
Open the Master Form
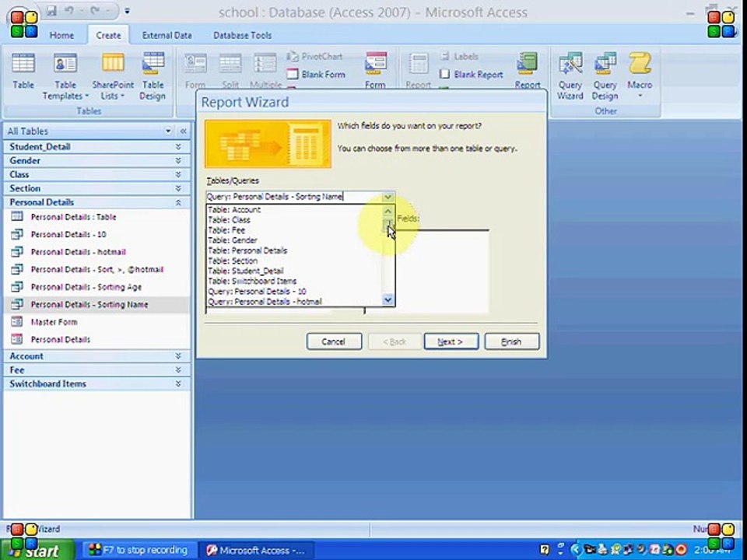click(x=54, y=322)
